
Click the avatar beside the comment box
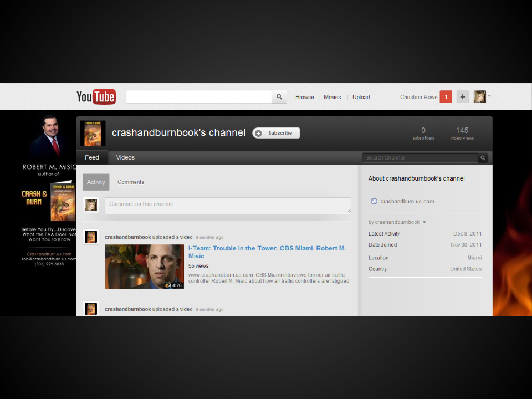(x=91, y=205)
